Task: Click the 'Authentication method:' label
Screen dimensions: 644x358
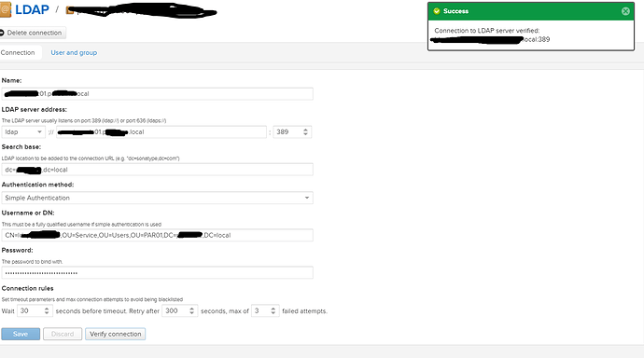Action: pyautogui.click(x=37, y=185)
